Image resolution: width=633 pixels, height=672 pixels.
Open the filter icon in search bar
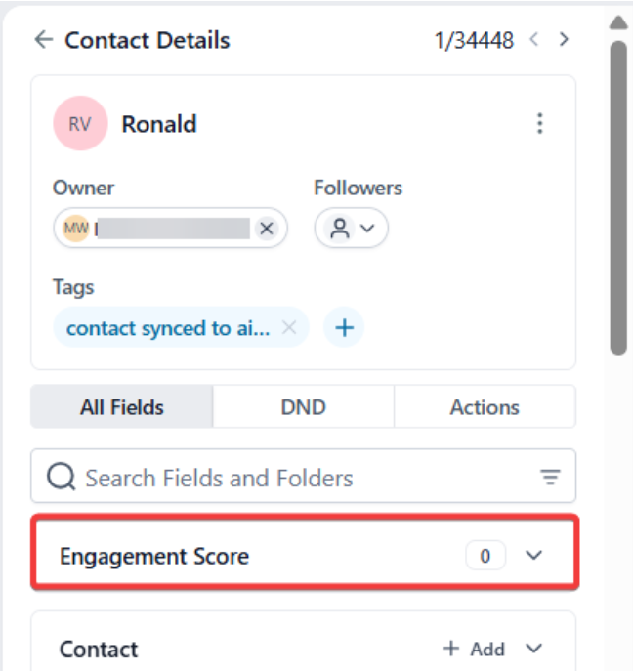pos(551,478)
